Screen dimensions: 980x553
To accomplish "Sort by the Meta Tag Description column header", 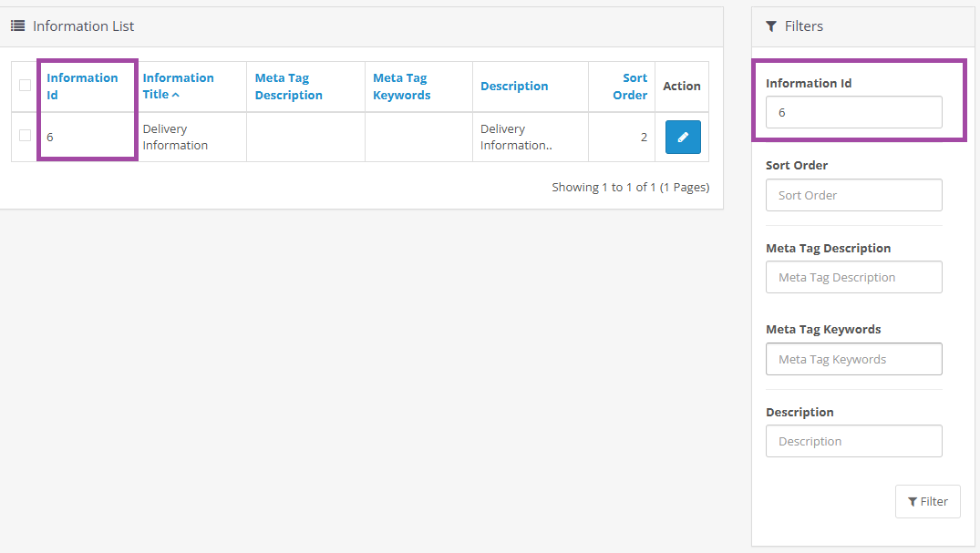I will click(x=288, y=86).
